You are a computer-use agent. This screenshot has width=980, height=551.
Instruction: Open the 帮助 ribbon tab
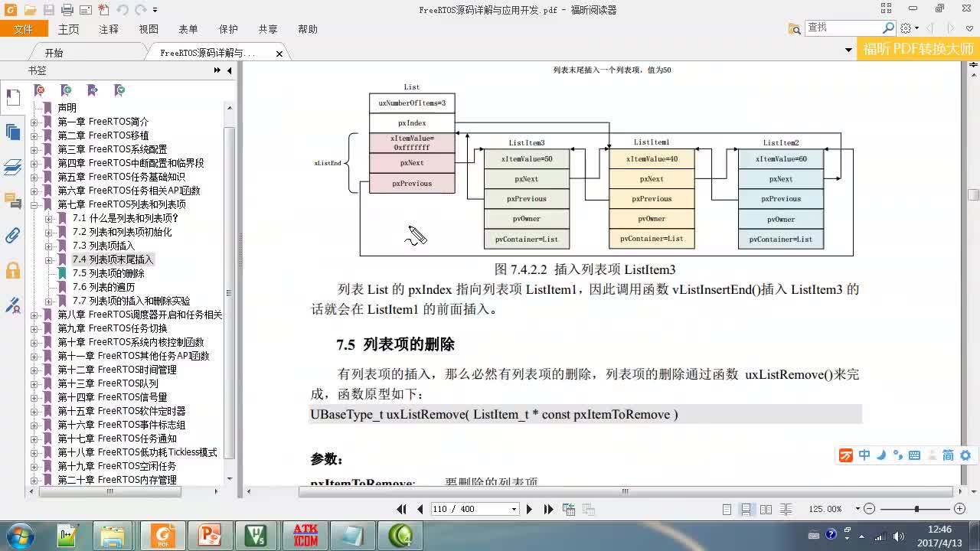tap(308, 29)
